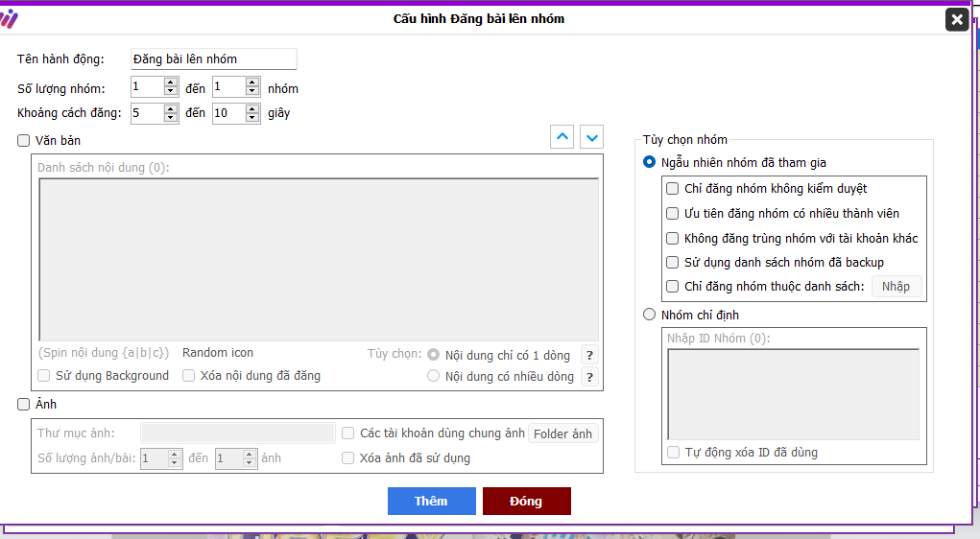Click the down chevron arrow icon
Viewport: 980px width, 539px height.
coord(592,137)
